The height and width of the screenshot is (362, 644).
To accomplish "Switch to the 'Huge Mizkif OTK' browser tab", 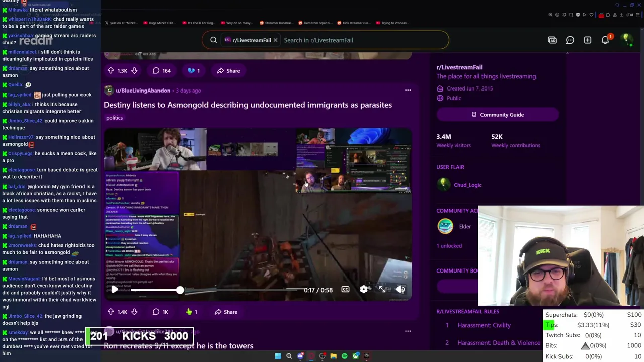I will coord(160,23).
